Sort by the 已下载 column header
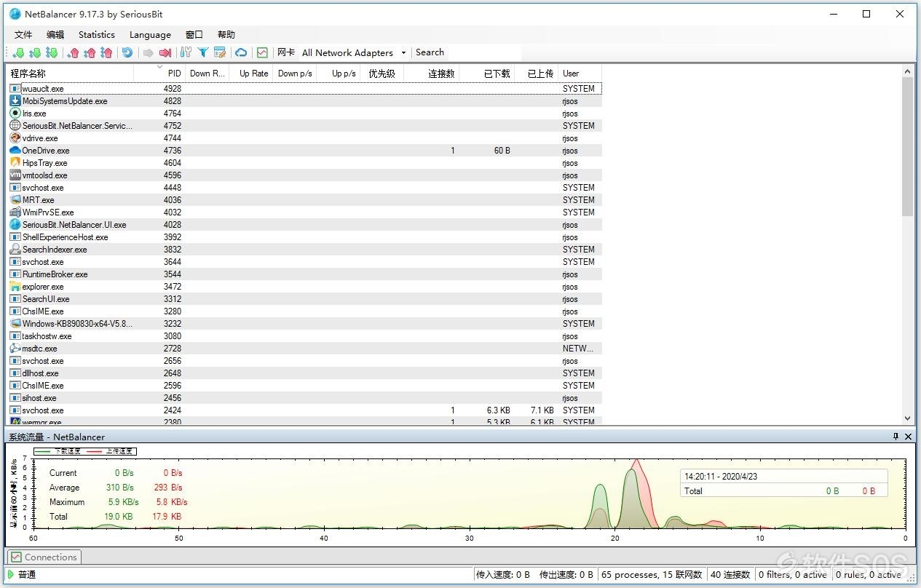This screenshot has width=921, height=588. pyautogui.click(x=487, y=73)
